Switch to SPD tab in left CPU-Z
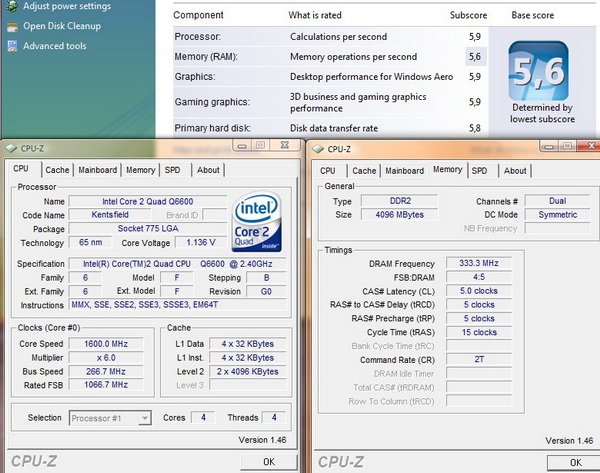 [172, 170]
